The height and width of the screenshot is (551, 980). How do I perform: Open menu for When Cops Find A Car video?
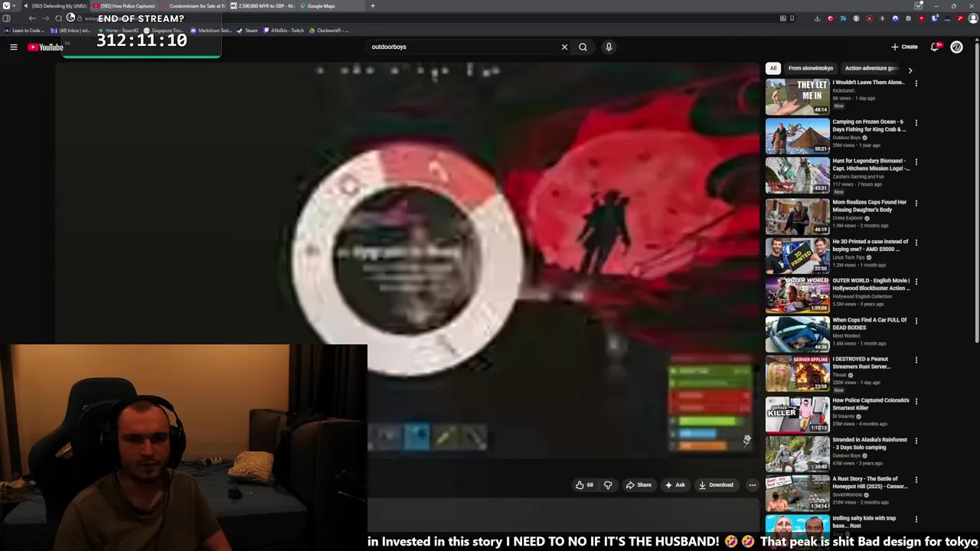pos(916,321)
